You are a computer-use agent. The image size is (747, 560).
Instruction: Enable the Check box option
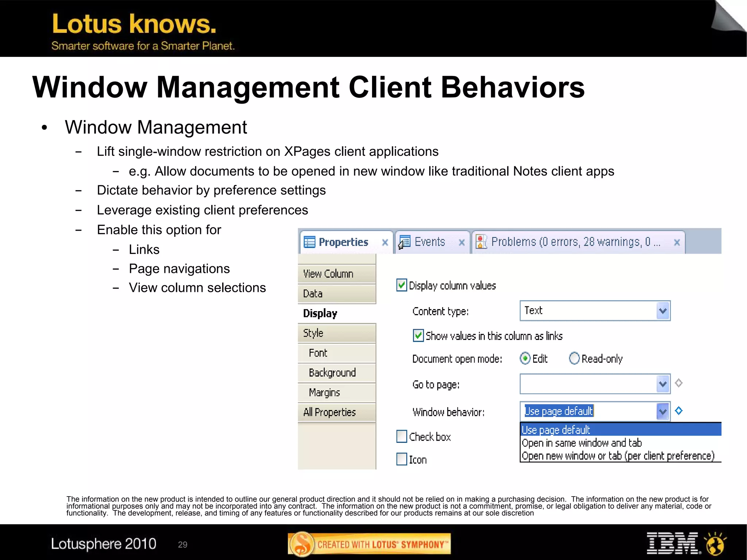[402, 436]
